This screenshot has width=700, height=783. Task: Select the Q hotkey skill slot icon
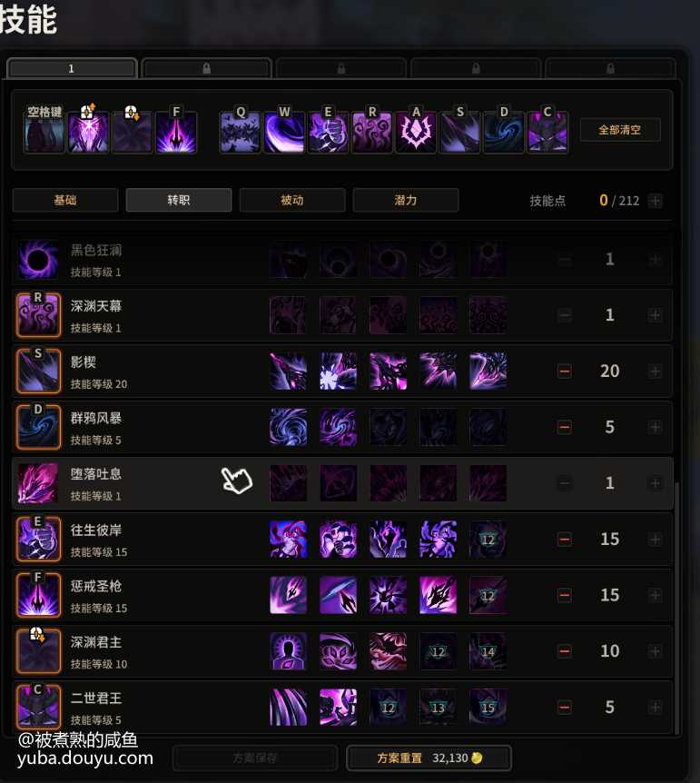click(x=241, y=133)
